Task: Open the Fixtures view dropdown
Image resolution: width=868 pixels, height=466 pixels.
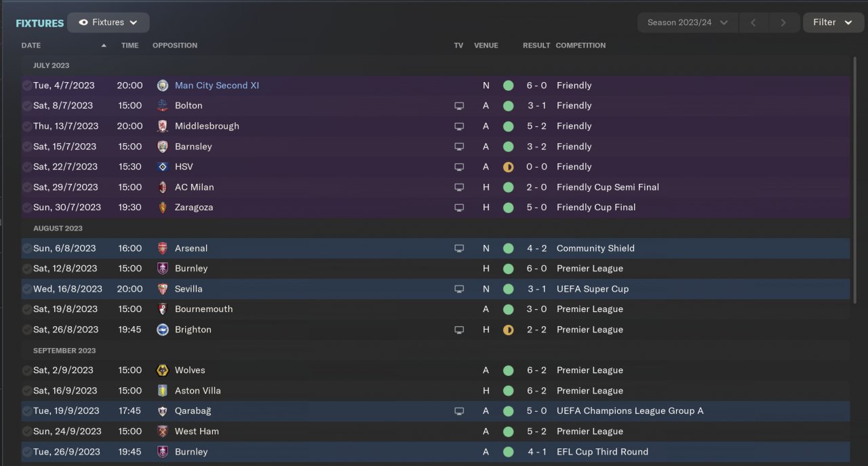Action: 108,22
